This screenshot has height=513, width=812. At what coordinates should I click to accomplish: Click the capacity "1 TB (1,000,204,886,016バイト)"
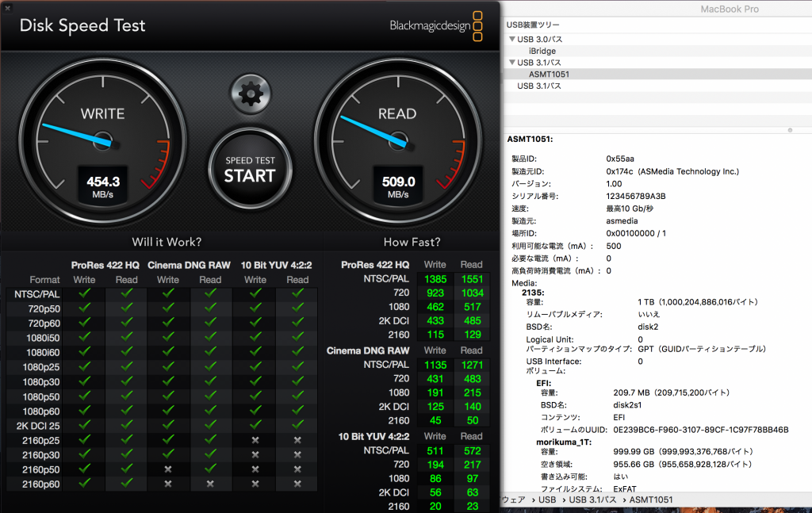coord(698,302)
